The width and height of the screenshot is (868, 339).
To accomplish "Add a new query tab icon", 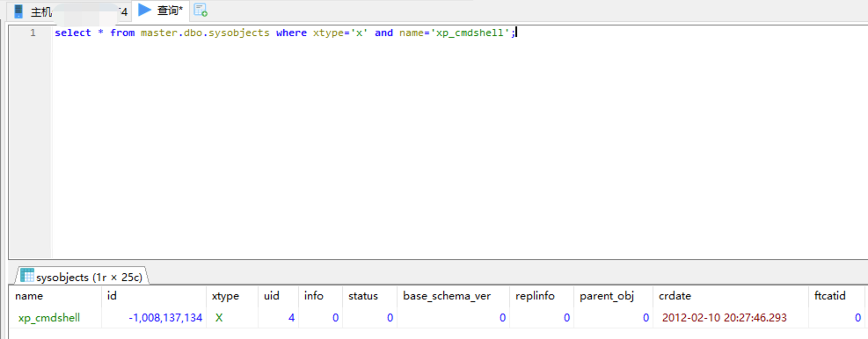I will (x=201, y=10).
